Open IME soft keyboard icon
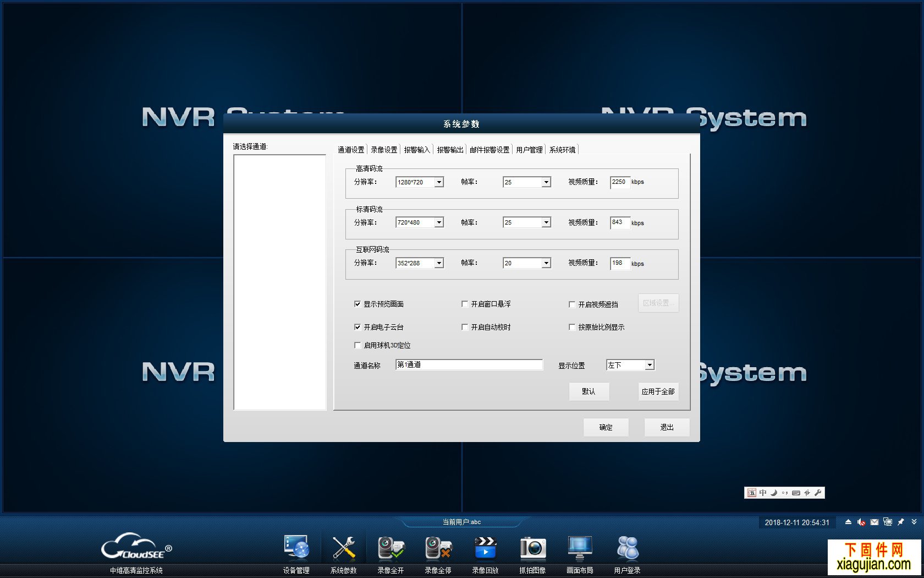The height and width of the screenshot is (578, 924). [796, 493]
